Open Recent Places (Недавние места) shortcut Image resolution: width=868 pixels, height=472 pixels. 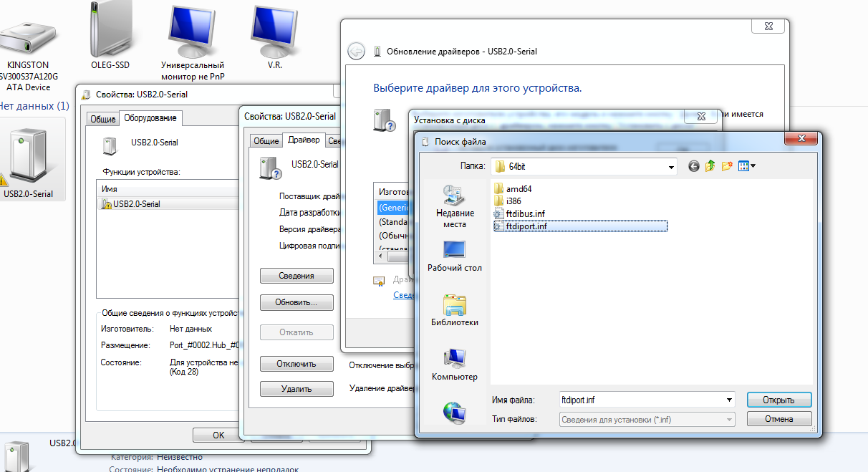click(455, 206)
